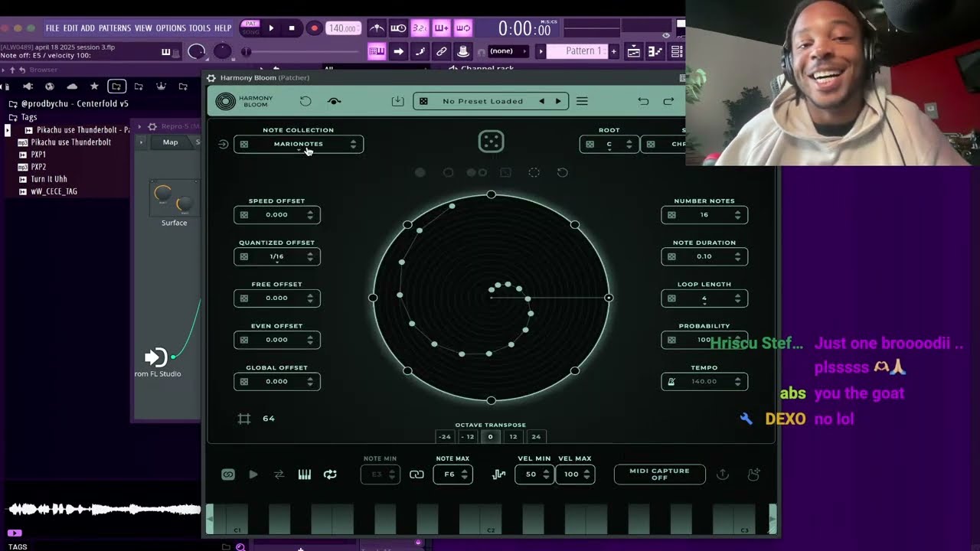The height and width of the screenshot is (551, 980).
Task: Toggle the link between Note Min and Note Max
Action: point(416,474)
